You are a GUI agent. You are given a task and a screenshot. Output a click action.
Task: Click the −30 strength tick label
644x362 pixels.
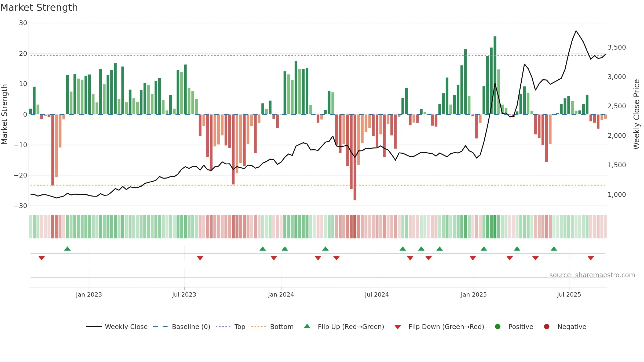(x=21, y=206)
